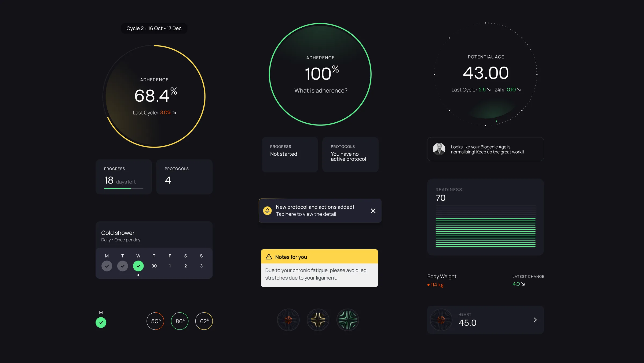
Task: Click the 18 days left progress bar
Action: click(x=124, y=189)
